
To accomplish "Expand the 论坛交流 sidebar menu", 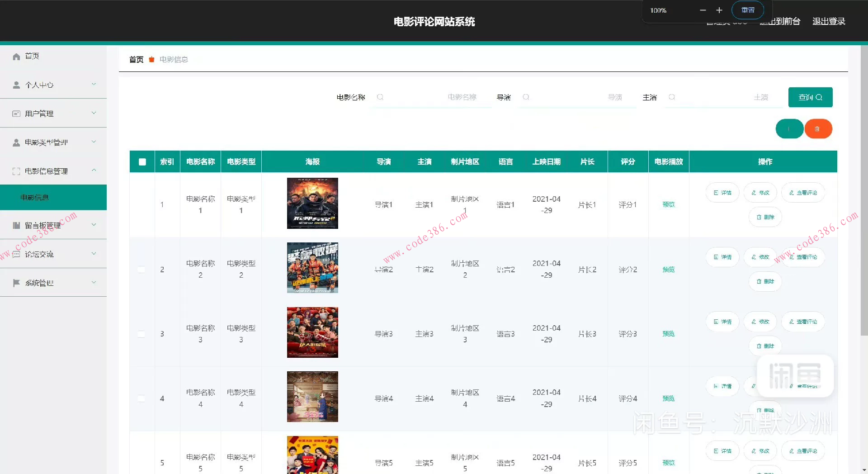I will point(53,254).
